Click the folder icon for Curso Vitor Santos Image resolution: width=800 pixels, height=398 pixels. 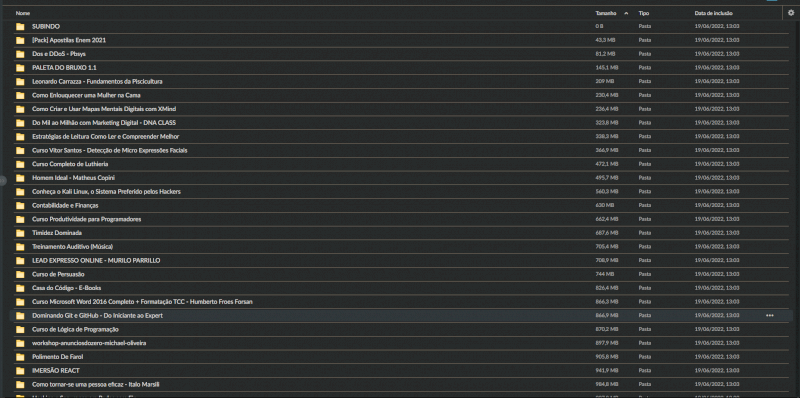pyautogui.click(x=20, y=151)
